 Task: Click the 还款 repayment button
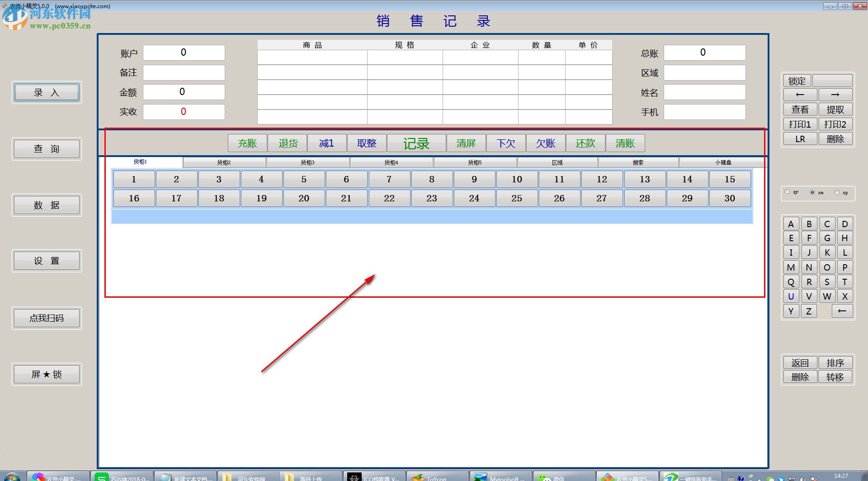click(585, 143)
